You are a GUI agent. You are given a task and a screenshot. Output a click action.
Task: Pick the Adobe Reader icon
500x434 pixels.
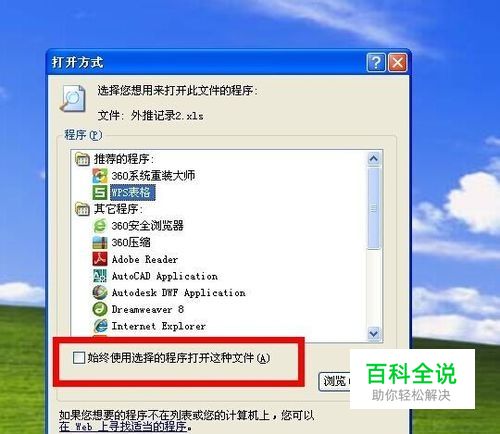pos(100,259)
